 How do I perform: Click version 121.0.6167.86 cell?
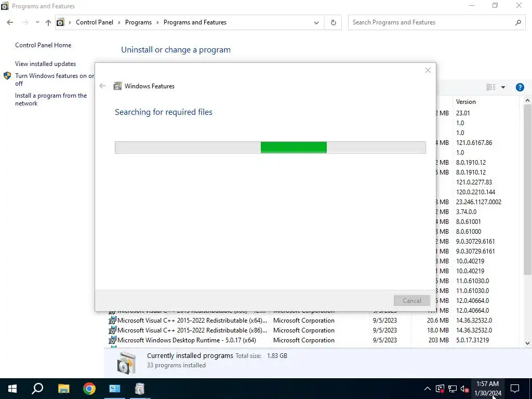tap(474, 143)
